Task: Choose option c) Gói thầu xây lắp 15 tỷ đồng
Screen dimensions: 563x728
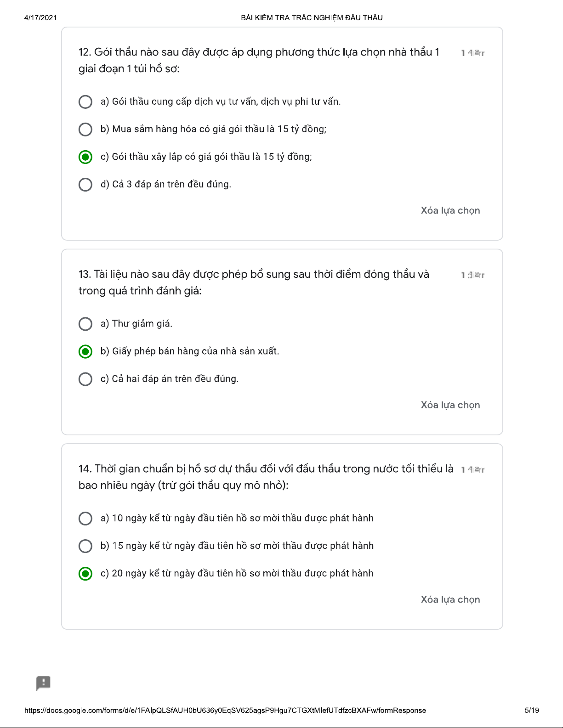Action: [x=85, y=157]
